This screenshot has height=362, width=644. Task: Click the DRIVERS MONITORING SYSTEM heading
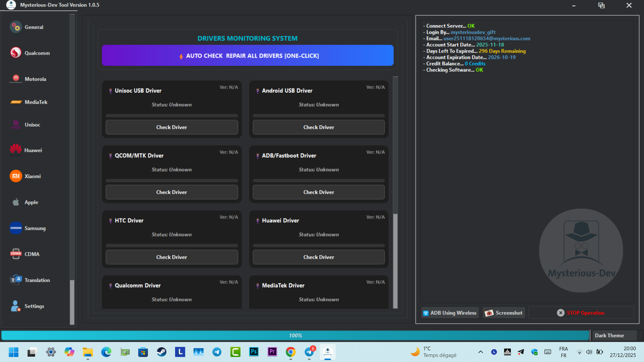tap(248, 38)
